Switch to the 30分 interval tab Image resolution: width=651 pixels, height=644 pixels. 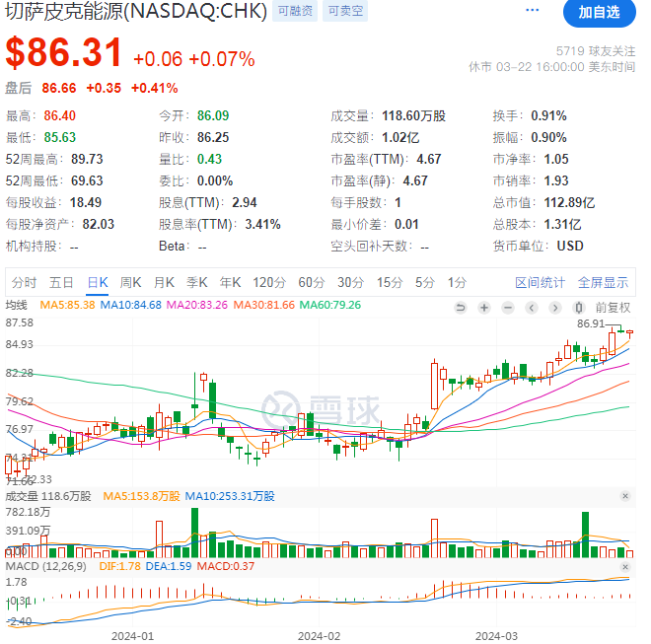click(350, 283)
